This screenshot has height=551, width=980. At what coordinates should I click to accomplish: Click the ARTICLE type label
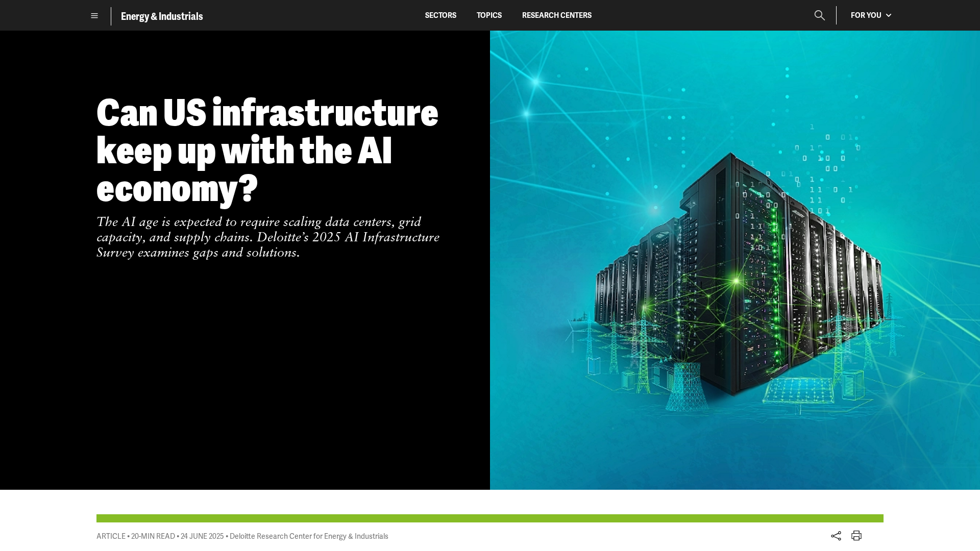pos(111,536)
